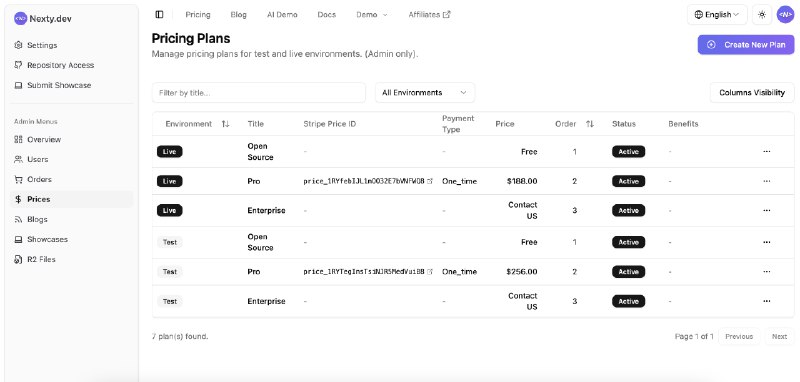Sort by Order column arrows
800x382 pixels.
click(590, 124)
